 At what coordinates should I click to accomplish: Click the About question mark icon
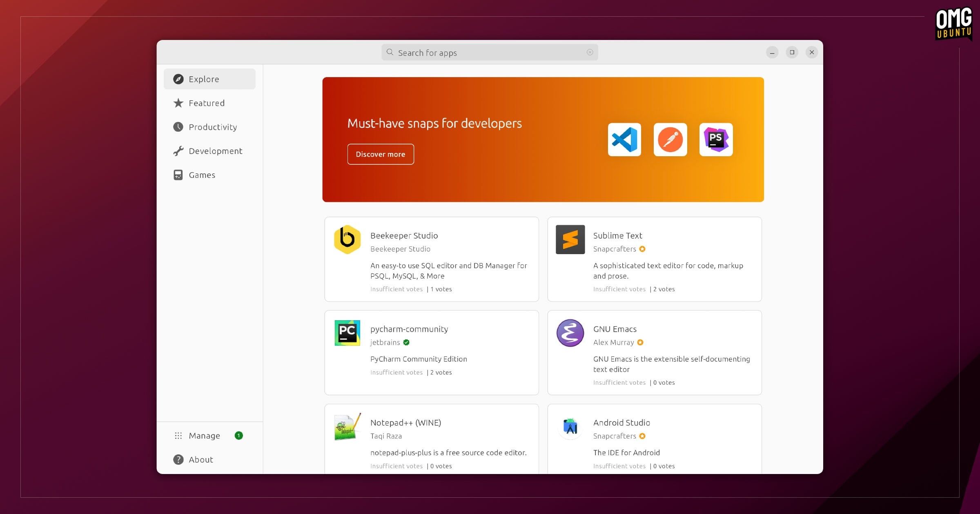coord(178,460)
